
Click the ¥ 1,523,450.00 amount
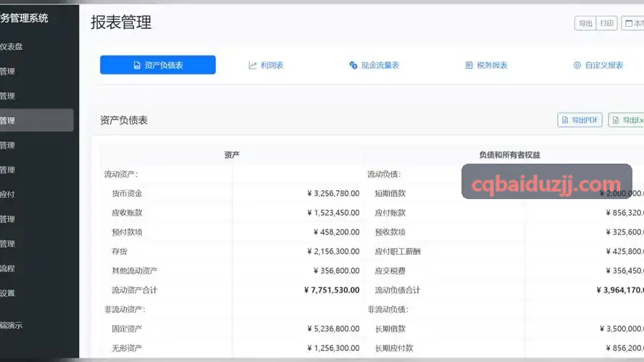(x=333, y=213)
